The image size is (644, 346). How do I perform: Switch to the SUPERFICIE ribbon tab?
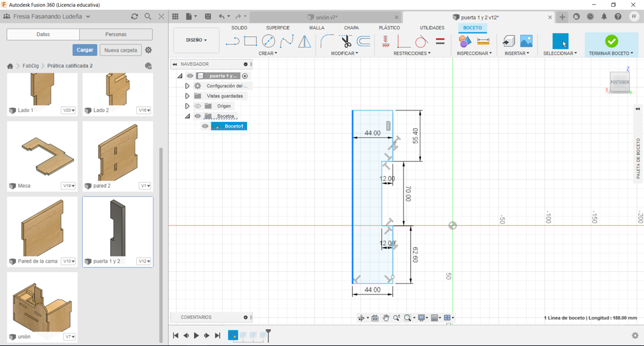click(278, 28)
